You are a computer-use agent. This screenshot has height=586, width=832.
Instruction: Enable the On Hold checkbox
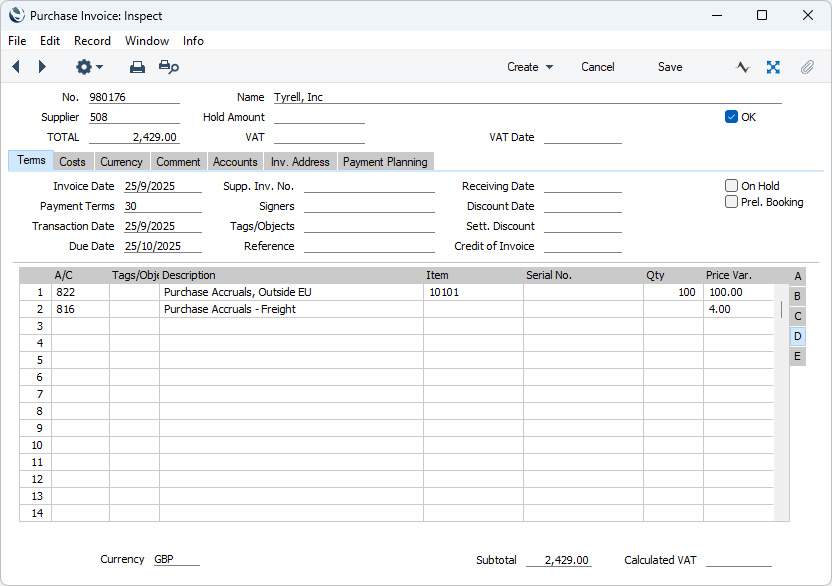[x=731, y=186]
